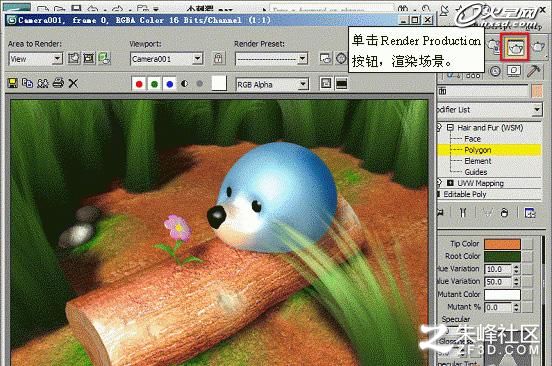Image resolution: width=552 pixels, height=366 pixels.
Task: Click the Render Production teapot button
Action: [515, 47]
